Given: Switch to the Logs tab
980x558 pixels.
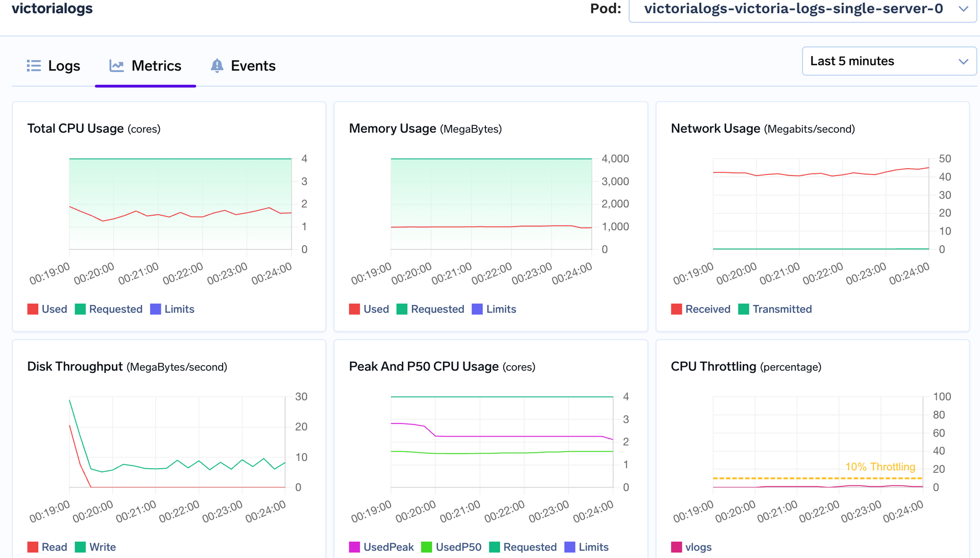Looking at the screenshot, I should [64, 65].
